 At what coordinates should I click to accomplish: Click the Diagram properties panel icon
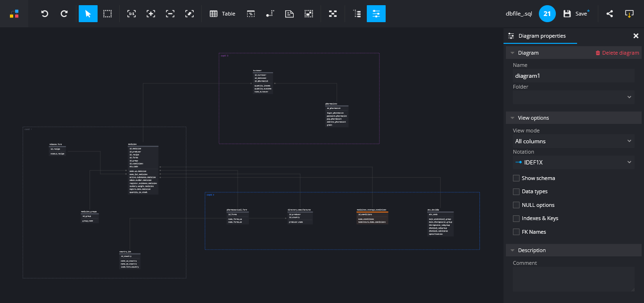(376, 14)
